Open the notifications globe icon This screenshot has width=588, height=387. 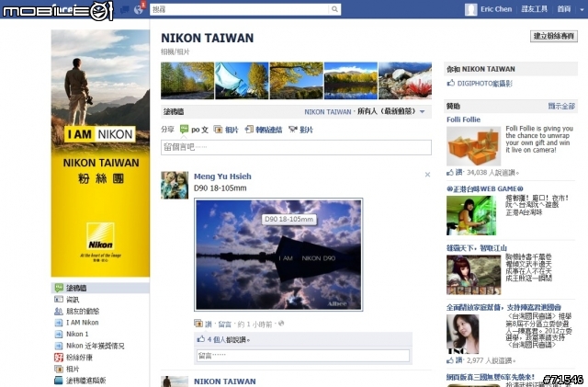tap(139, 9)
